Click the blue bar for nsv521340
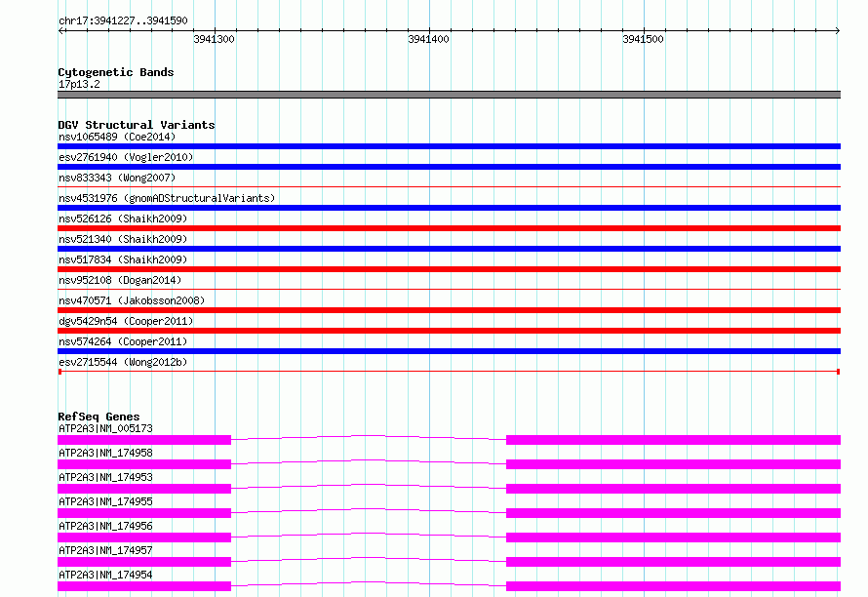Screen dimensions: 868x597 click(449, 249)
